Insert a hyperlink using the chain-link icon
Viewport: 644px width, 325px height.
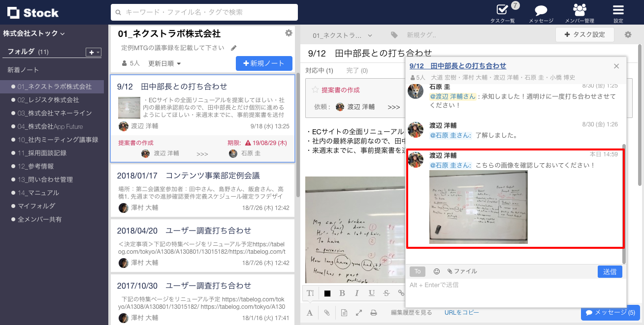(x=401, y=293)
